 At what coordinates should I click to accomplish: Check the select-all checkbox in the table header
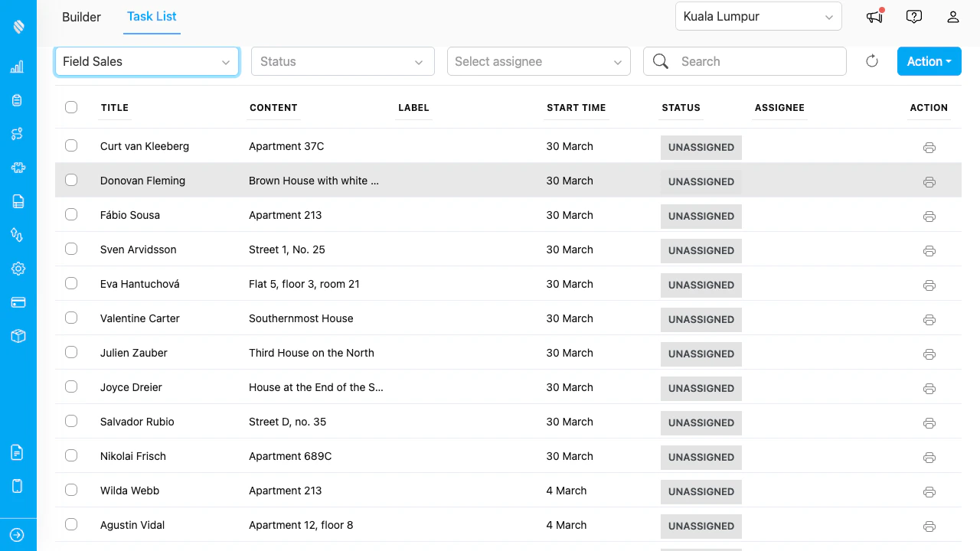pyautogui.click(x=71, y=107)
